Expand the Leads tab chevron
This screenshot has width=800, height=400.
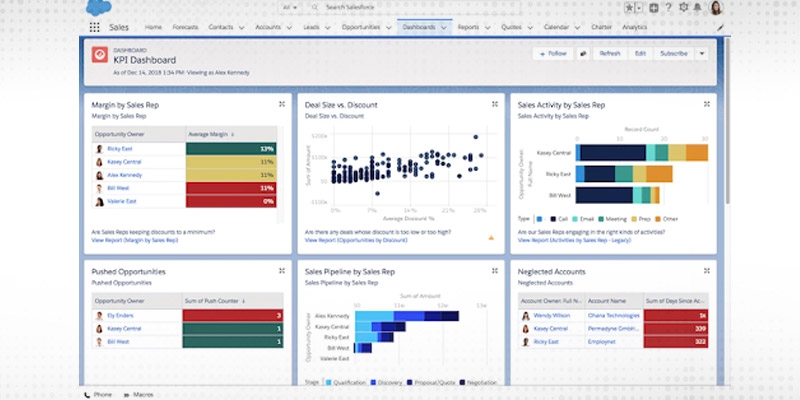pyautogui.click(x=327, y=28)
